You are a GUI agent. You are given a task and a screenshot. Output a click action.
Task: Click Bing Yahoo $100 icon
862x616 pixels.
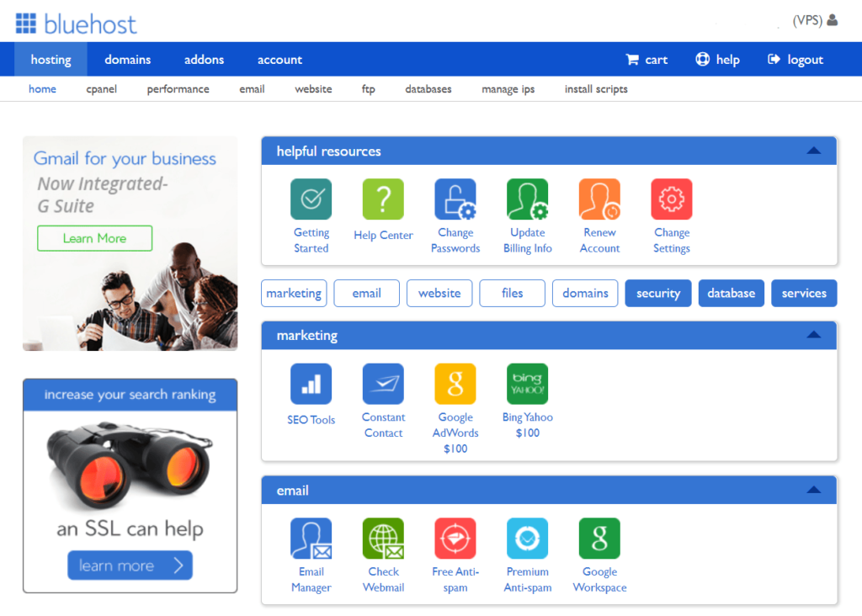click(527, 384)
